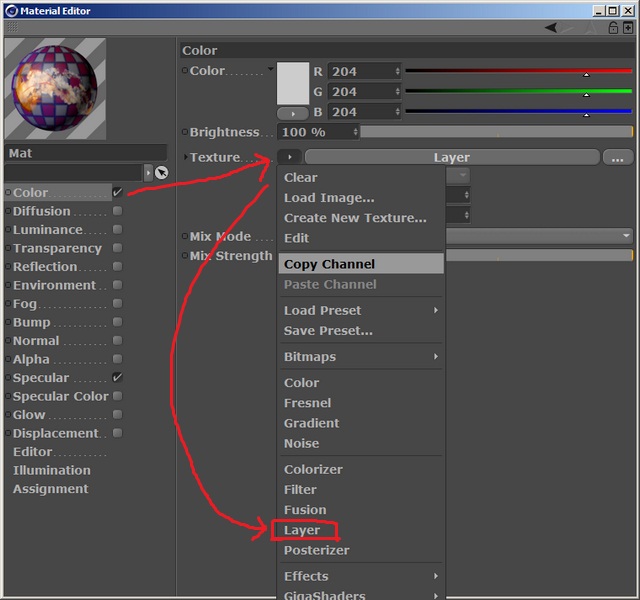Click the pick material cursor icon
This screenshot has width=640, height=600.
162,173
